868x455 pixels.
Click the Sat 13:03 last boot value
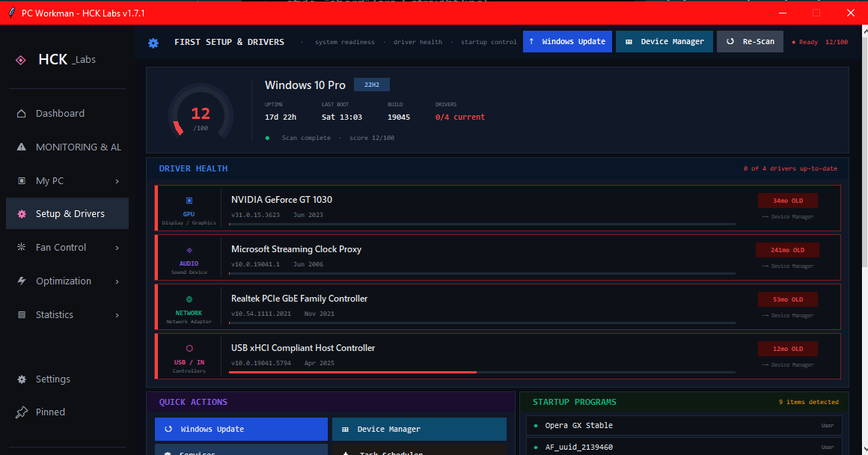(341, 117)
